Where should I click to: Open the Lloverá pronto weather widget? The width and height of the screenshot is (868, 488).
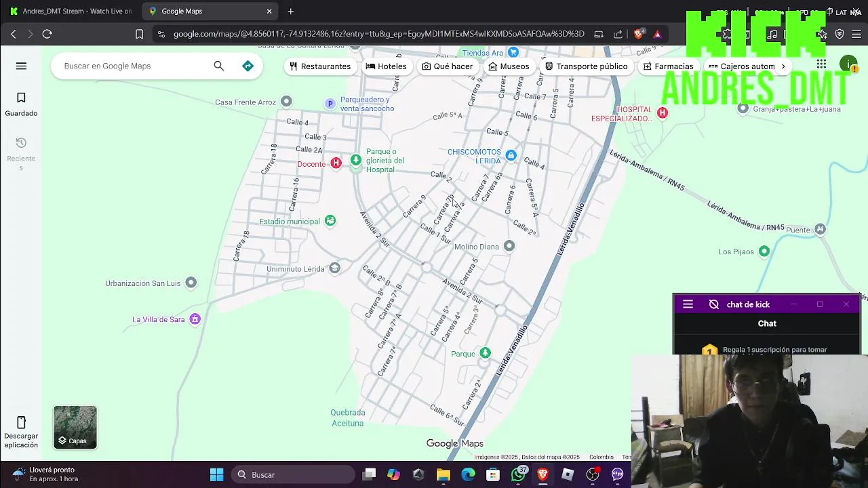45,474
